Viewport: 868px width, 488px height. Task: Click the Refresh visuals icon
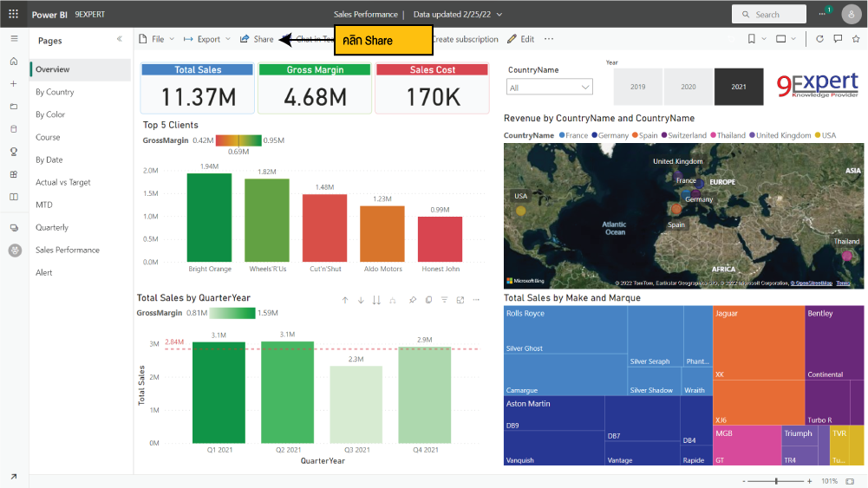coord(819,39)
